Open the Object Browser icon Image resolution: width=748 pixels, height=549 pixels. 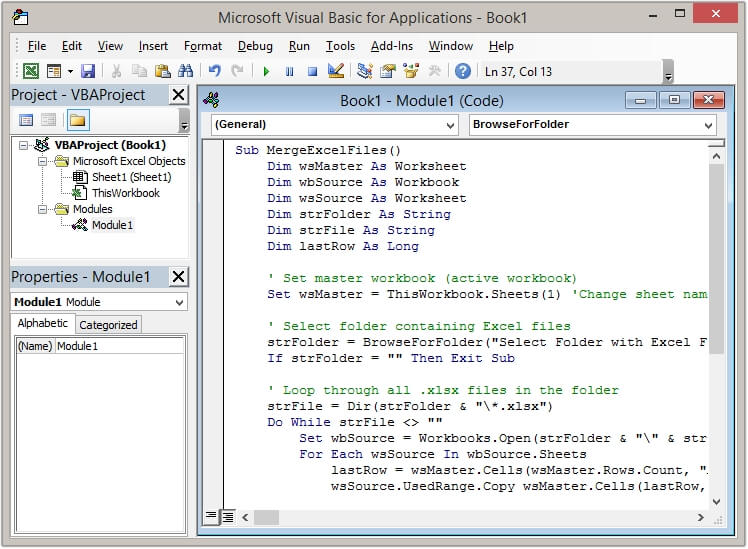[x=411, y=71]
